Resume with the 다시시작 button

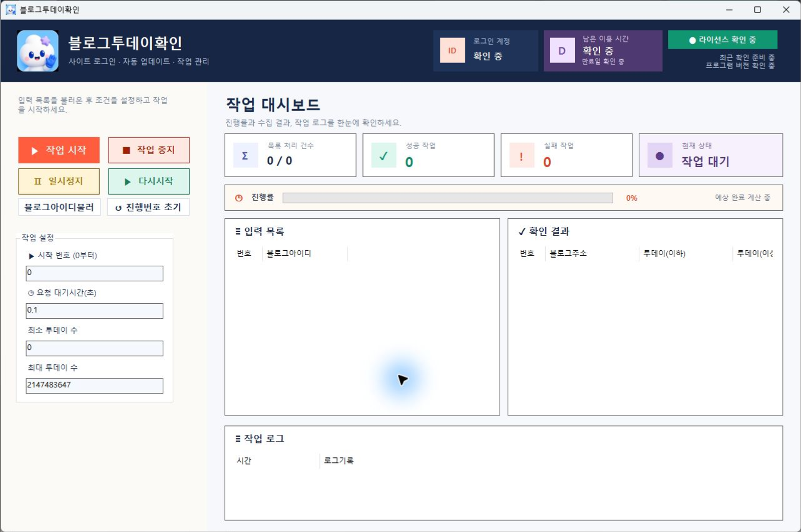[x=149, y=181]
